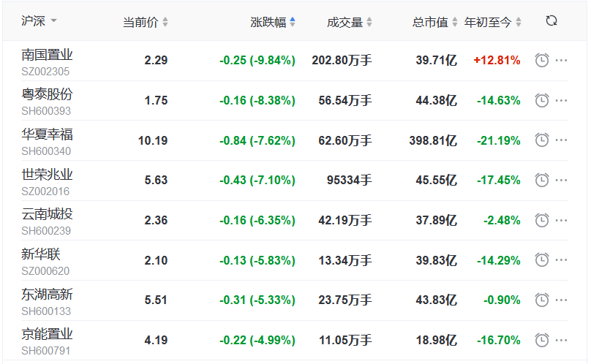Viewport: 591px width, 364px height.
Task: Set alarm clock alert for 云南城投
Action: point(542,220)
